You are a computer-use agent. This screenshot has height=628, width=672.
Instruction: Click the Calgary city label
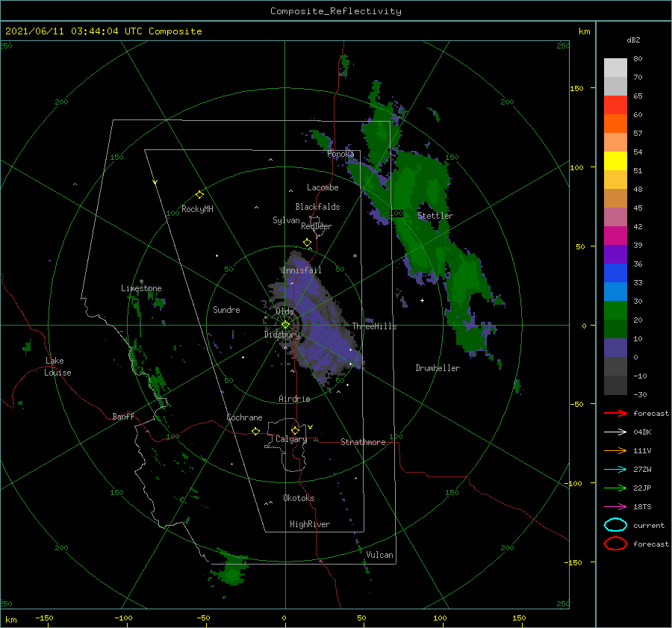291,439
